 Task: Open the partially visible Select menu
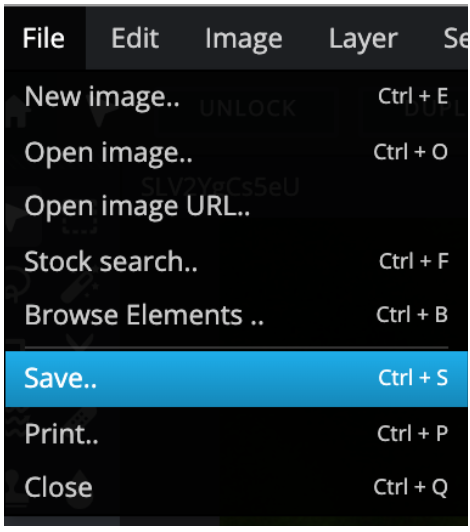point(455,38)
